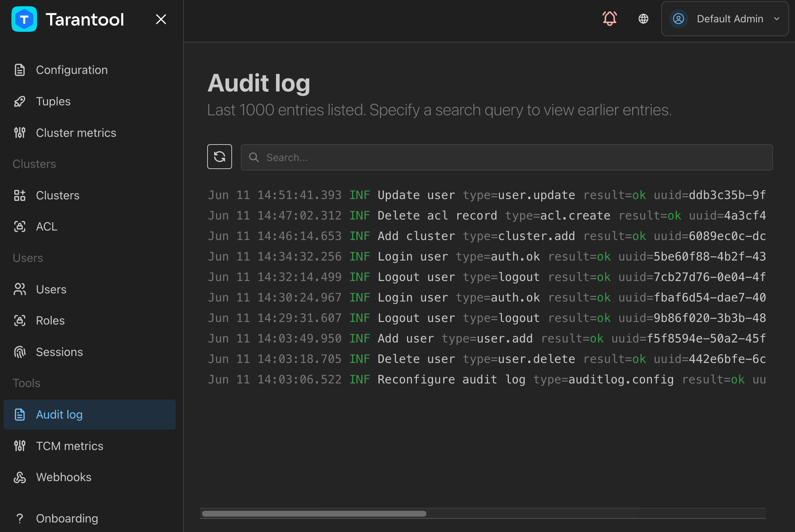Expand the Default Admin account dropdown
Image resolution: width=795 pixels, height=532 pixels.
pos(725,19)
